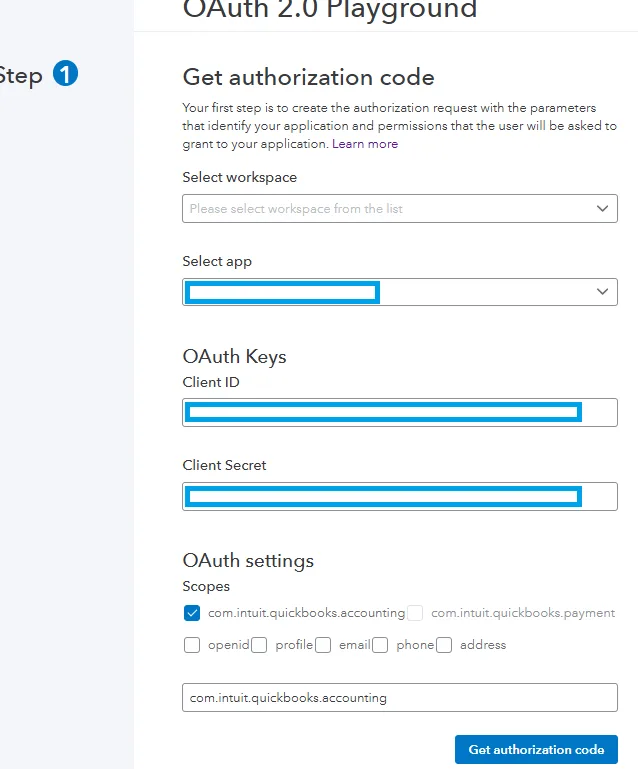Click the OAuth Keys section heading

tap(234, 357)
